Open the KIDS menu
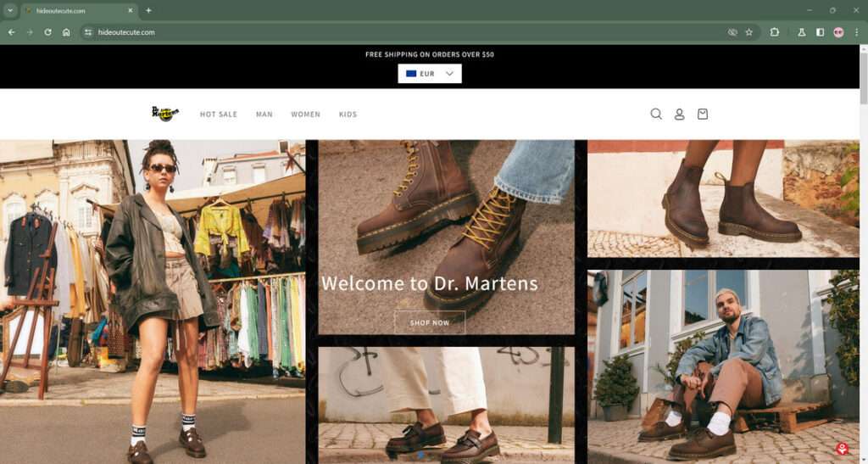Screen dimensions: 868x464 pyautogui.click(x=348, y=114)
